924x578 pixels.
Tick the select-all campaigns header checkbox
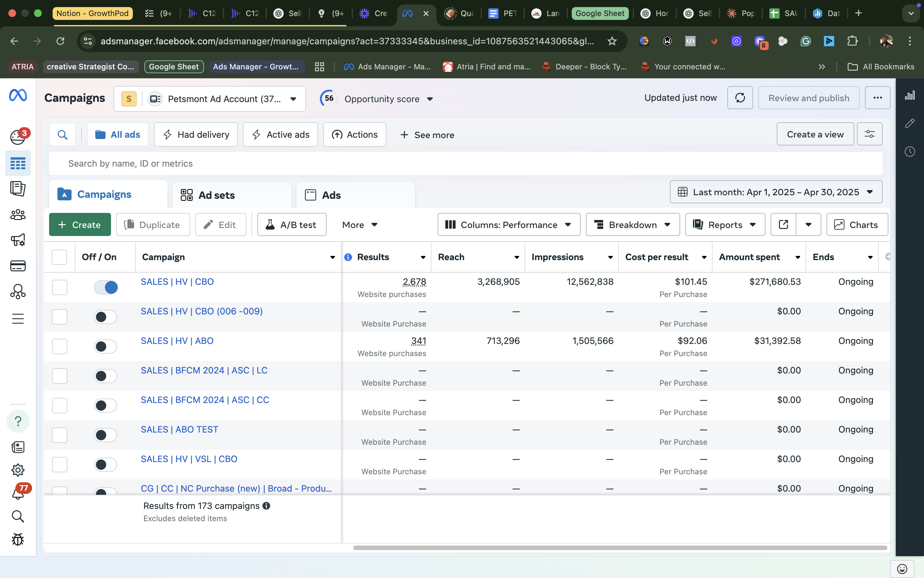[x=59, y=257]
